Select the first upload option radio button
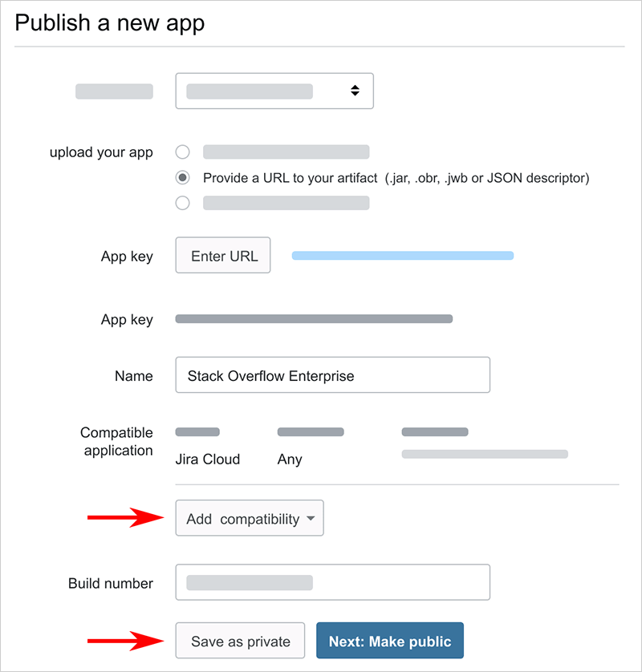This screenshot has width=642, height=672. tap(183, 152)
